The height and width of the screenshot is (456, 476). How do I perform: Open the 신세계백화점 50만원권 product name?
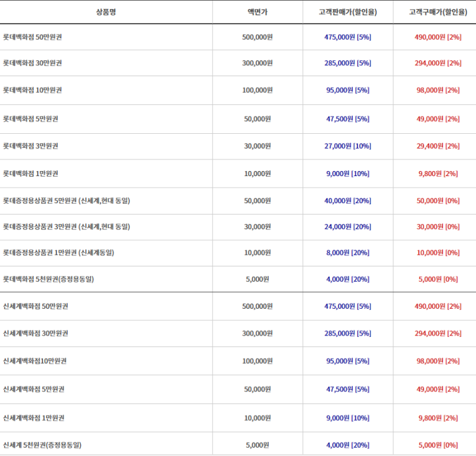(35, 307)
